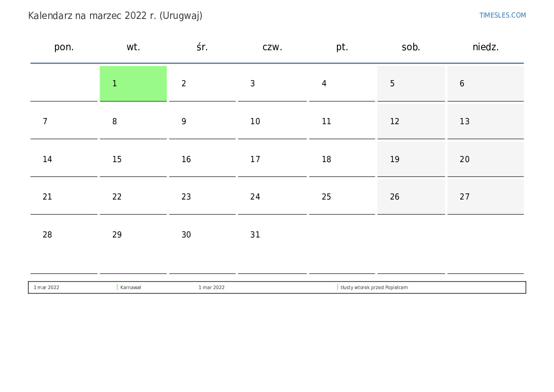Image resolution: width=554 pixels, height=392 pixels.
Task: Click the 'Karnawał' holiday label
Action: click(131, 287)
